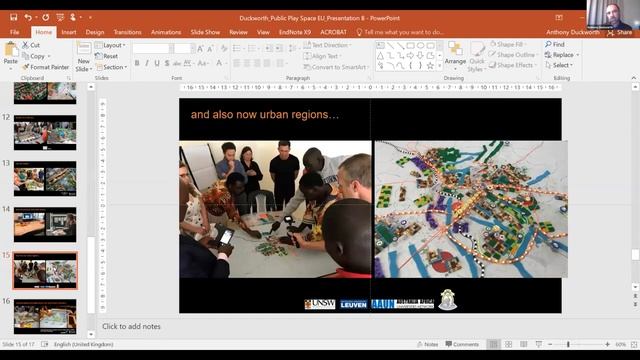Viewport: 640px width, 360px height.
Task: Collapse the ribbon arrow
Action: [x=633, y=78]
